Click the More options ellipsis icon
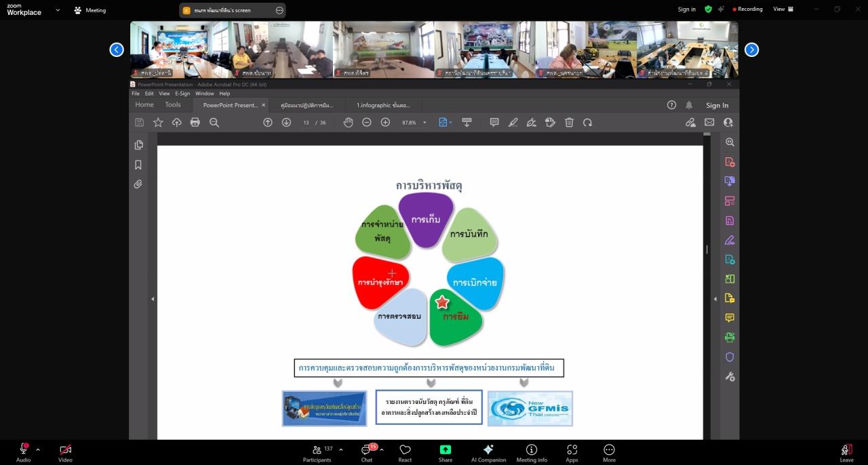 (609, 452)
